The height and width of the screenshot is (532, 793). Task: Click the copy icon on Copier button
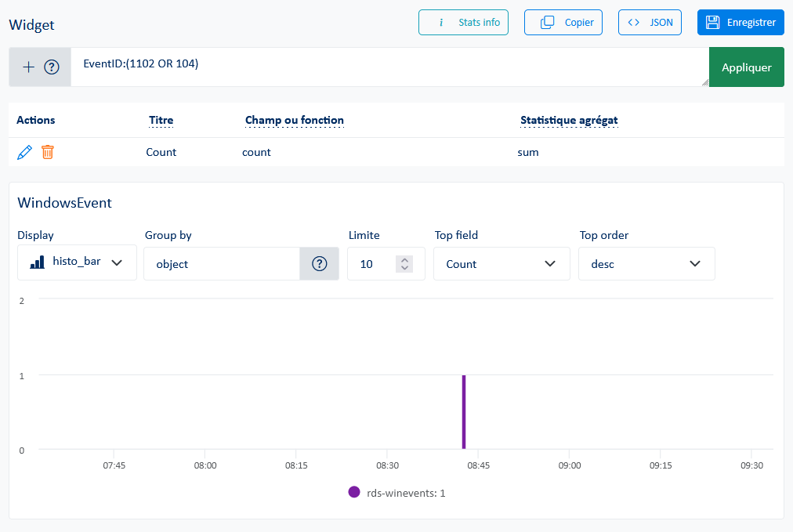548,22
